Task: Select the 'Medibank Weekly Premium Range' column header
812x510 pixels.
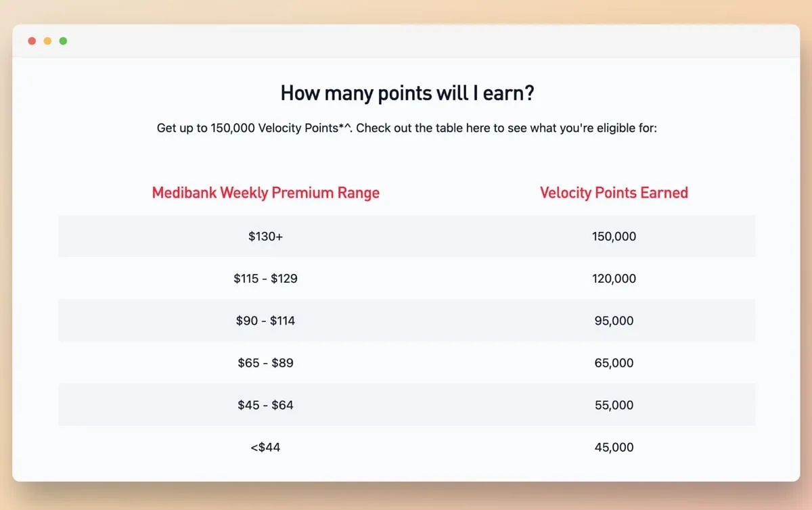Action: [266, 193]
